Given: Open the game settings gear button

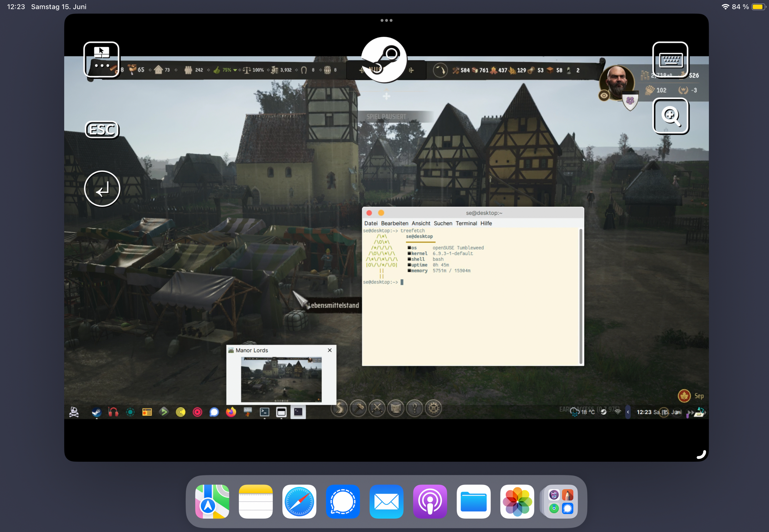Looking at the screenshot, I should point(433,408).
